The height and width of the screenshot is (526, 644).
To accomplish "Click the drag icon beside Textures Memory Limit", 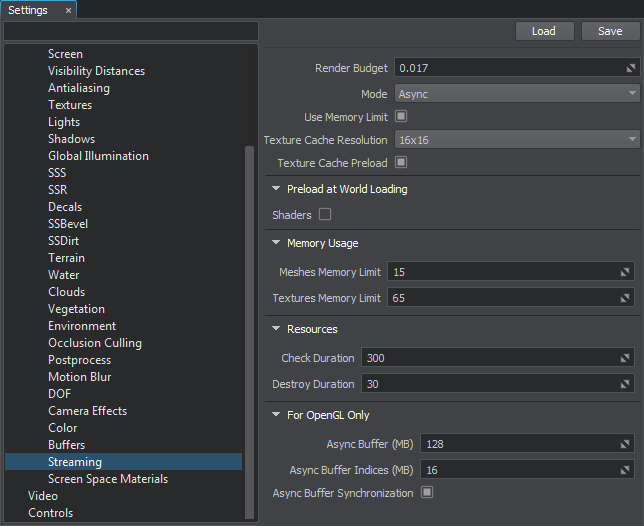I will 625,298.
